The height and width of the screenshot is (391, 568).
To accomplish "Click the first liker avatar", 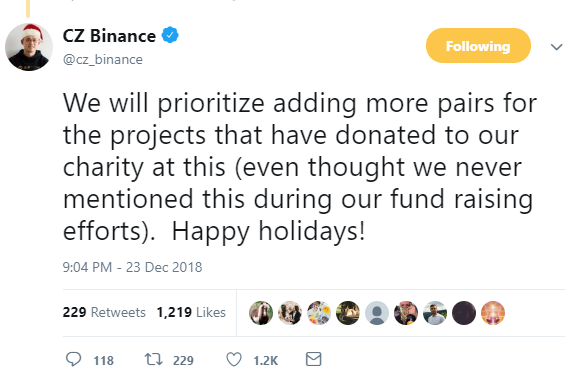I will pyautogui.click(x=261, y=313).
